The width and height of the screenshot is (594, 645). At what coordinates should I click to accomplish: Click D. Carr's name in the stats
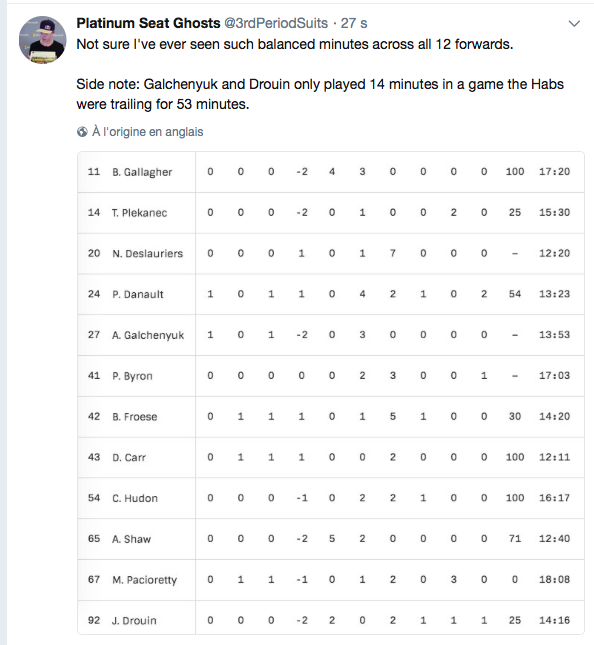pos(129,457)
